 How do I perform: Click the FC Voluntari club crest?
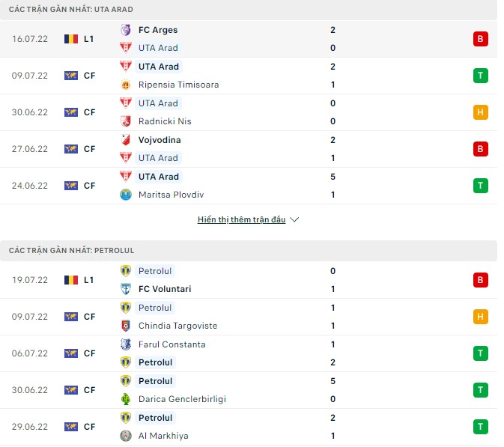click(x=126, y=289)
